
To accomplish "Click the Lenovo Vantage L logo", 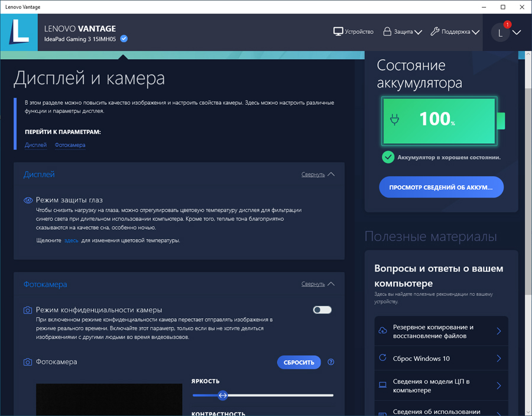I will point(19,33).
